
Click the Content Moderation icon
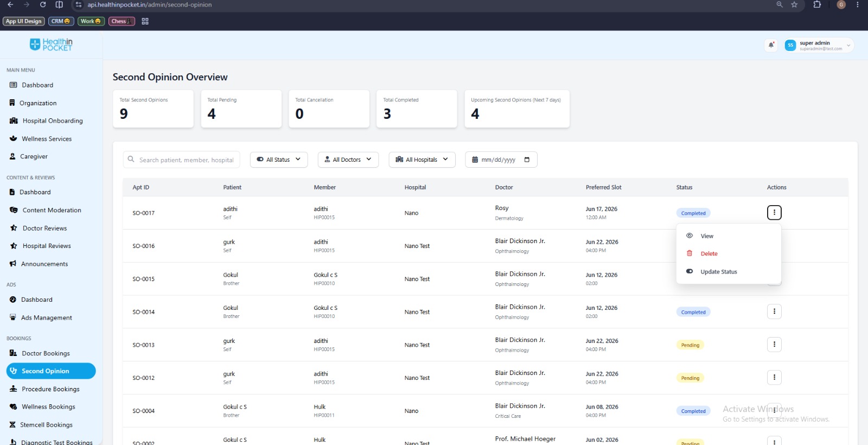click(x=14, y=210)
